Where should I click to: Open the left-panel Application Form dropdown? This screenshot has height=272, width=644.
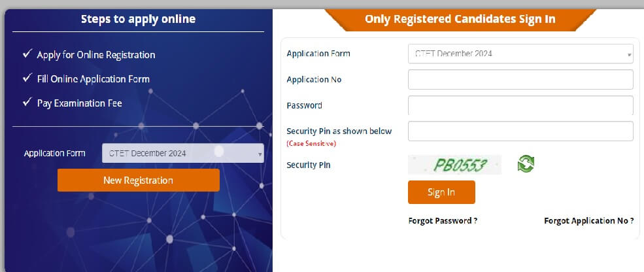coord(182,153)
